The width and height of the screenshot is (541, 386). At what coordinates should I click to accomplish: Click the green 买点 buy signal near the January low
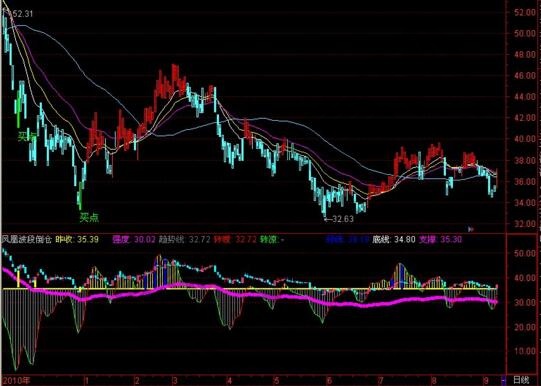click(89, 217)
